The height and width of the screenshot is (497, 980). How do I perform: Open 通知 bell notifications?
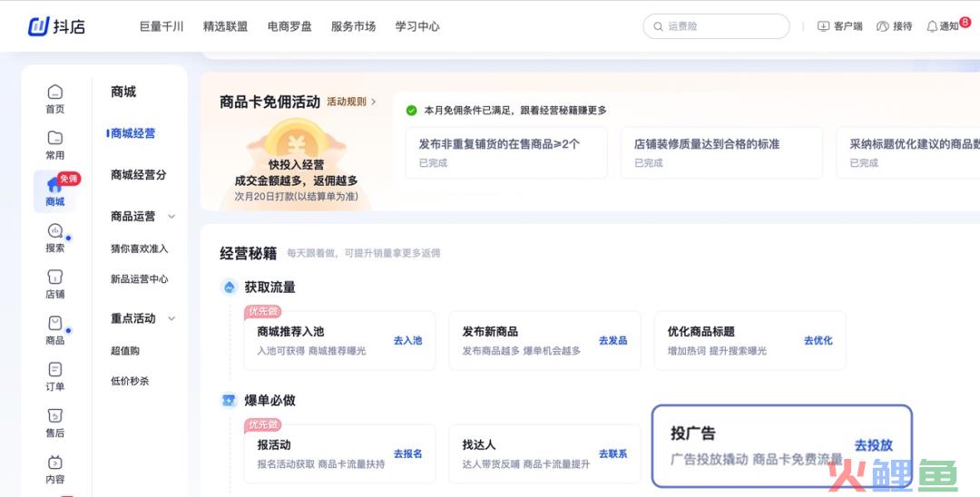(x=942, y=26)
